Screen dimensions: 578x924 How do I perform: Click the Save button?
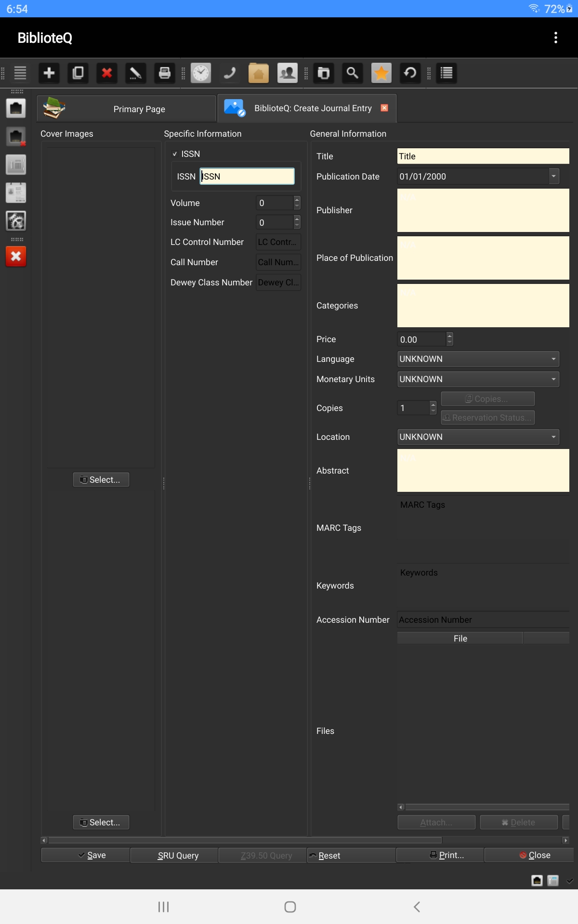click(85, 855)
